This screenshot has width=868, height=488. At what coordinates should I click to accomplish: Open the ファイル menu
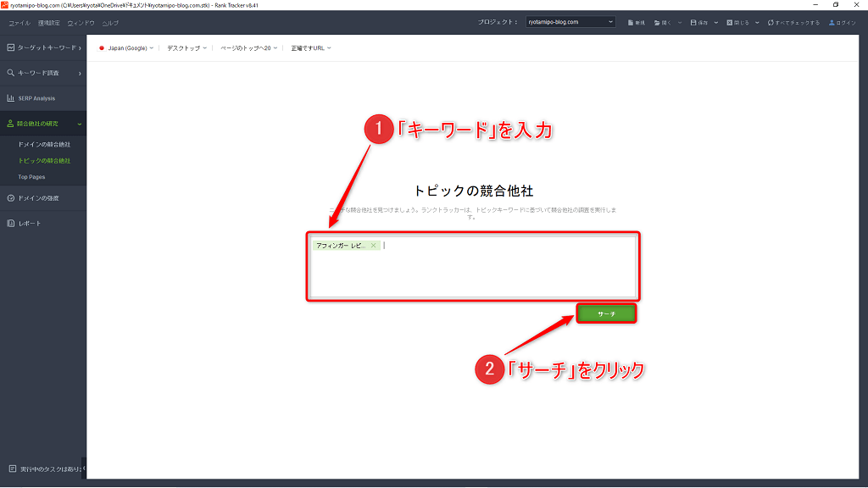coord(19,22)
